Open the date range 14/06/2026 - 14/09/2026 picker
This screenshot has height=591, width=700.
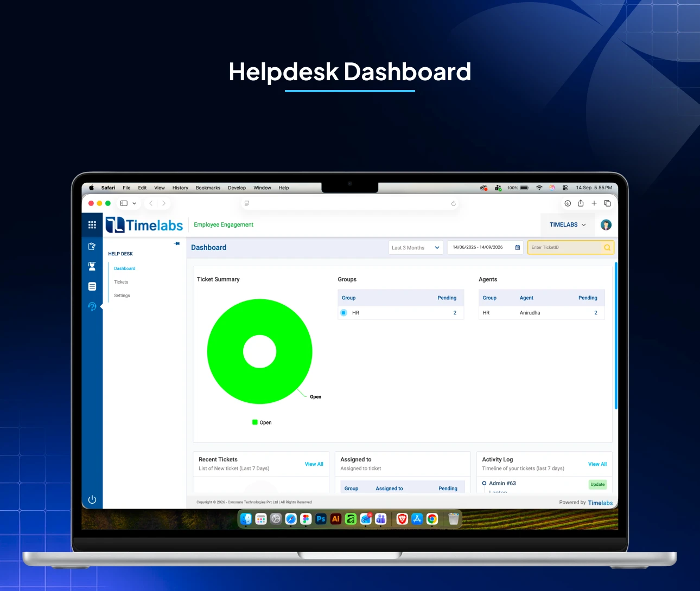coord(485,247)
